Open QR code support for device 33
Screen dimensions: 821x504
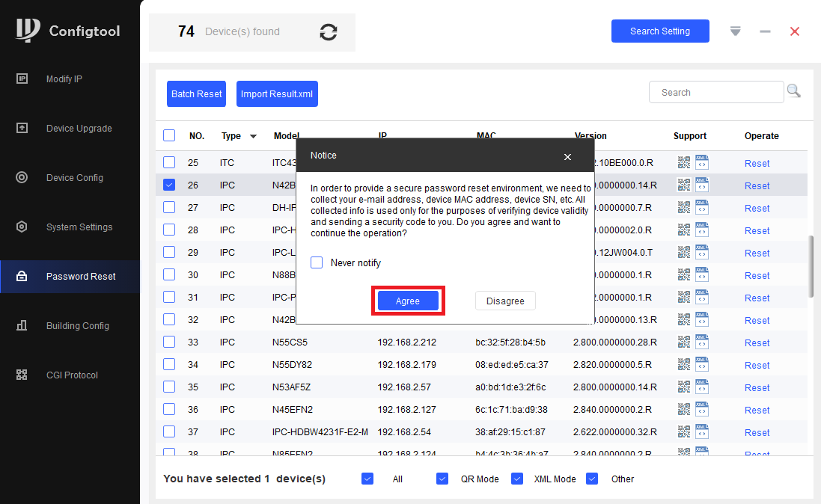[x=684, y=342]
